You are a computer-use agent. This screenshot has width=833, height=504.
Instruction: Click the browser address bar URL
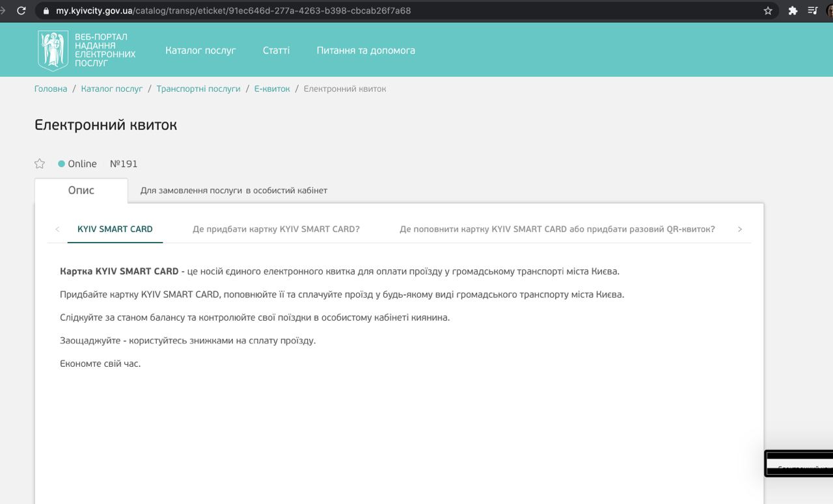coord(234,10)
